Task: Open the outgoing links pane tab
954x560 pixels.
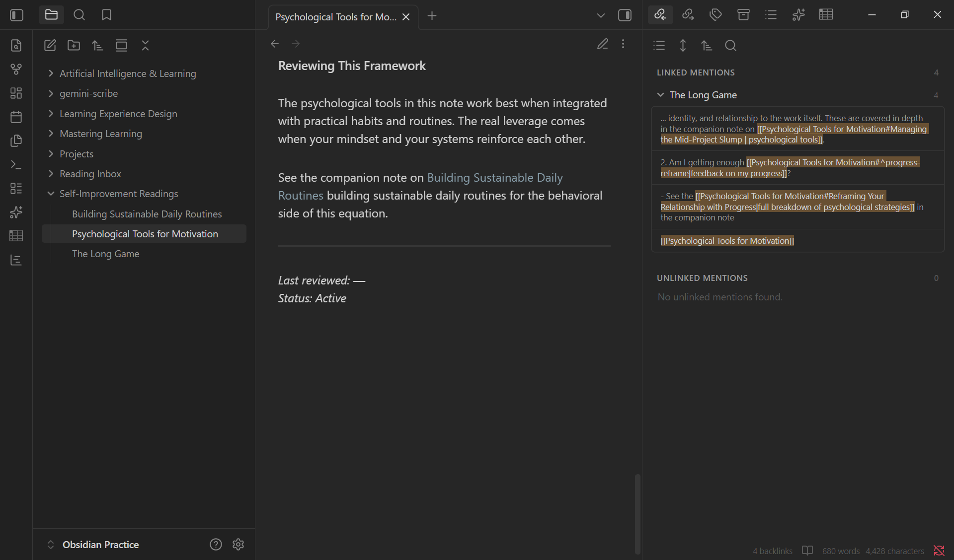Action: (x=688, y=15)
